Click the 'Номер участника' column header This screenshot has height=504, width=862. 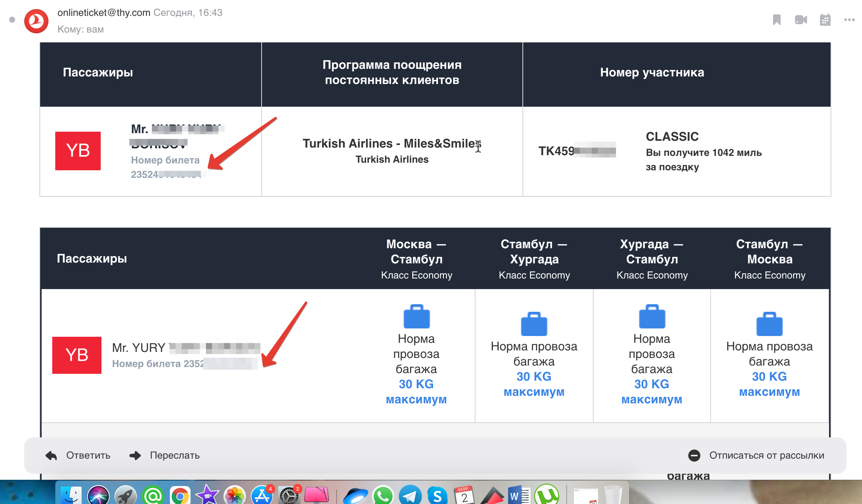point(652,72)
